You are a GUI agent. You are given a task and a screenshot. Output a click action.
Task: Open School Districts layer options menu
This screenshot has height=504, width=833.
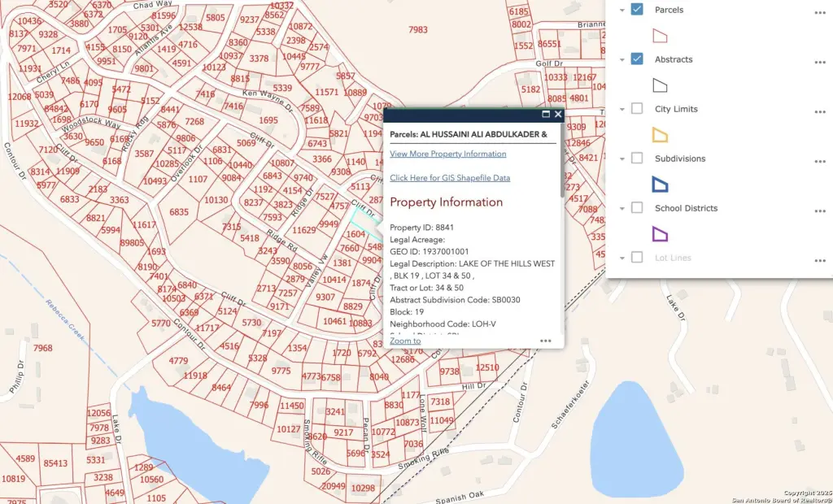pos(820,211)
